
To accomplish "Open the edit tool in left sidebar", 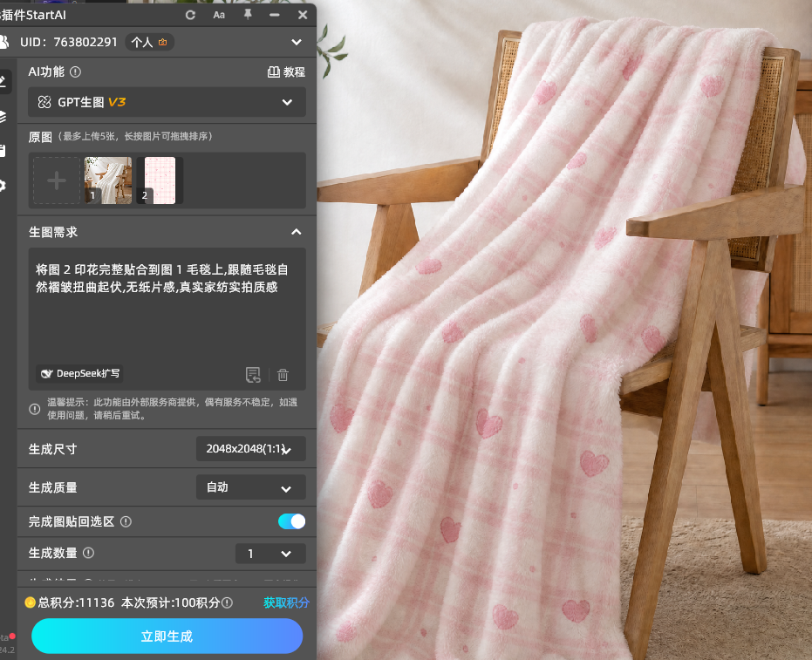I will point(3,81).
